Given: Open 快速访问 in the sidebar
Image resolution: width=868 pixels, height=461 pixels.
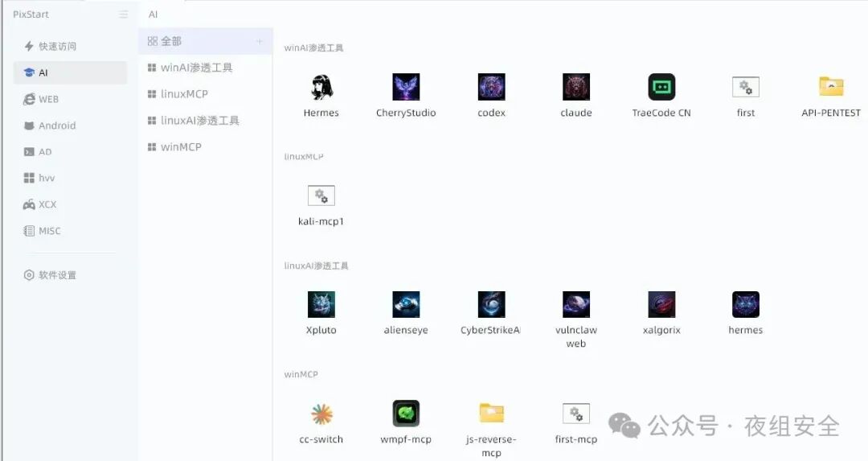Looking at the screenshot, I should 70,46.
